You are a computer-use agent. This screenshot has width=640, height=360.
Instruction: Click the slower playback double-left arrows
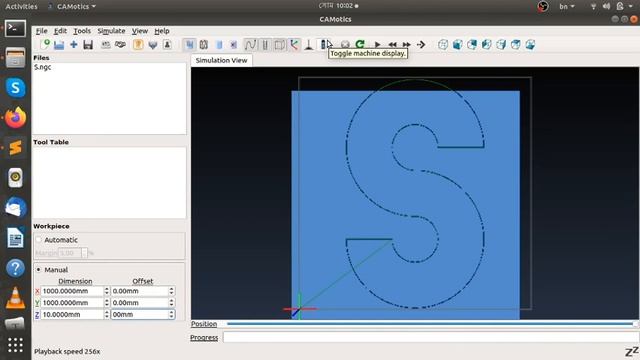[393, 44]
